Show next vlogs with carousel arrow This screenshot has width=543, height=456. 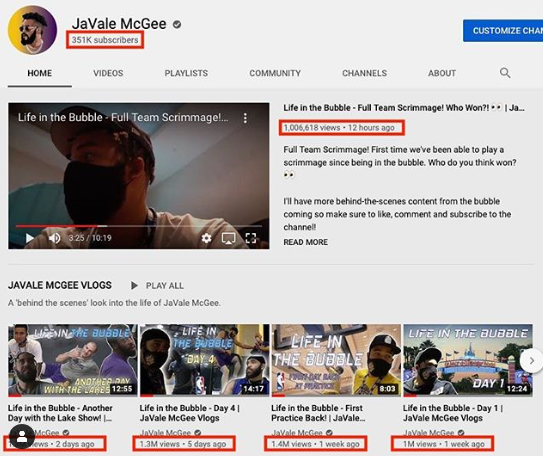click(531, 361)
